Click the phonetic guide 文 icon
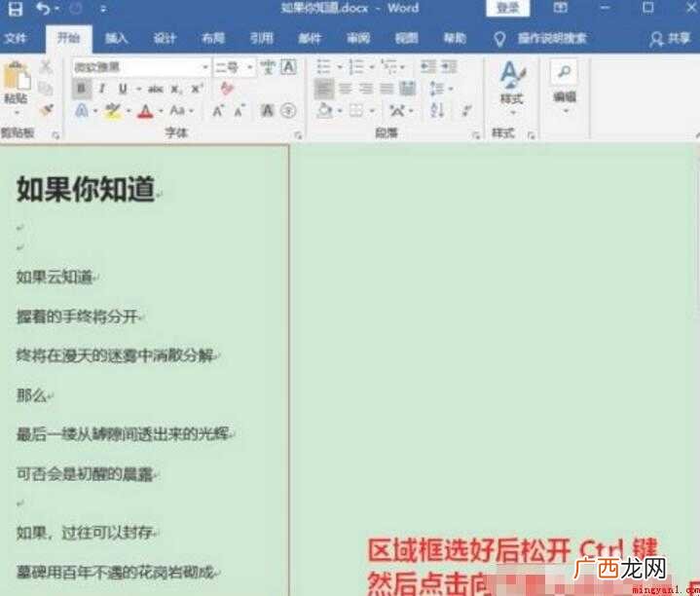 click(x=269, y=67)
